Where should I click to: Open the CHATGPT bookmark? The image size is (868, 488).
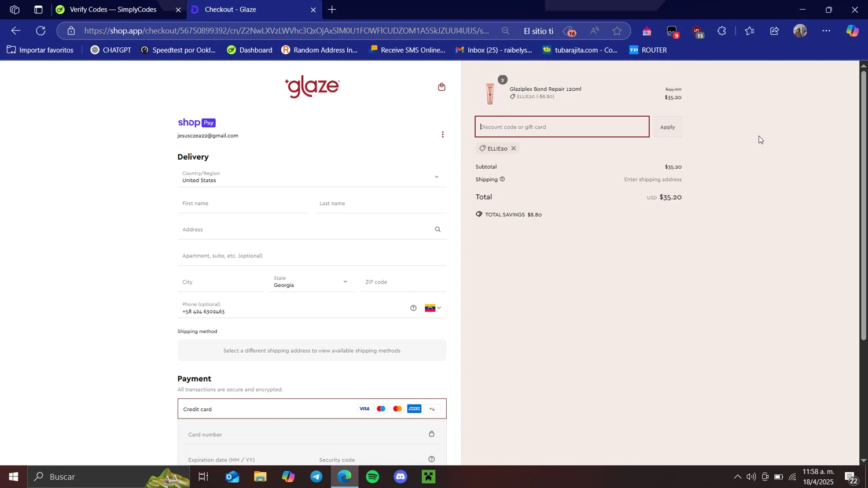pyautogui.click(x=112, y=50)
